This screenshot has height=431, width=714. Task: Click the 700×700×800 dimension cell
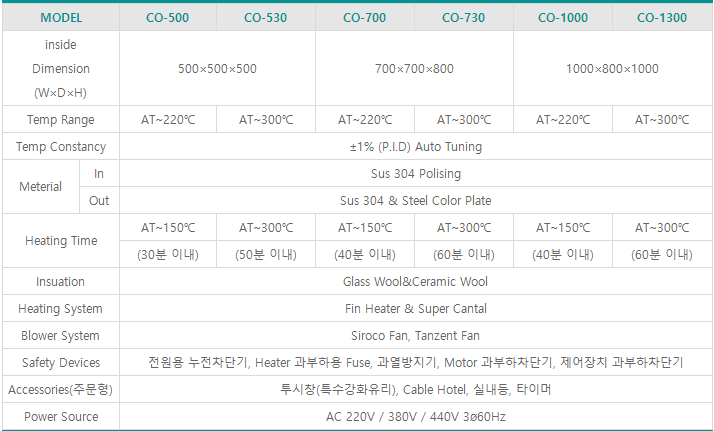pyautogui.click(x=414, y=69)
